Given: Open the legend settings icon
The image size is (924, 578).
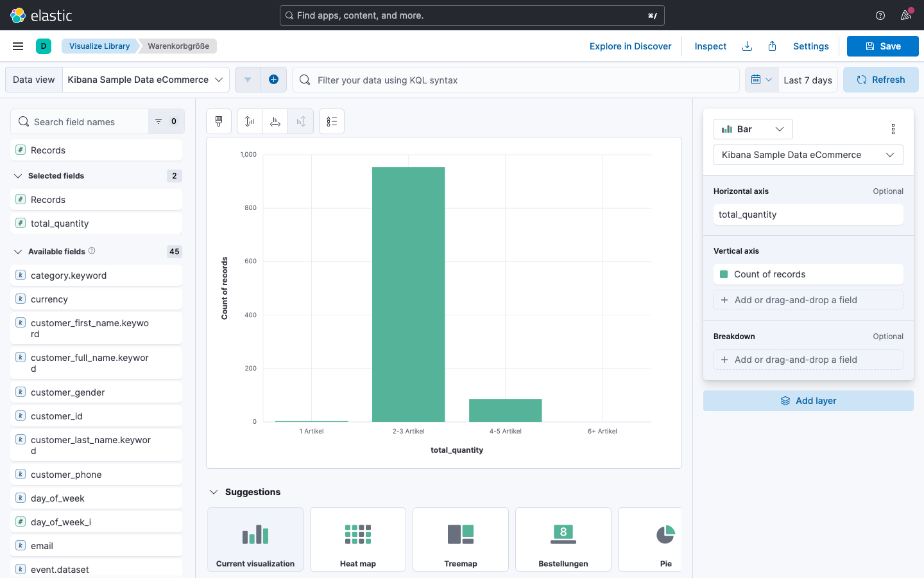Looking at the screenshot, I should point(332,121).
